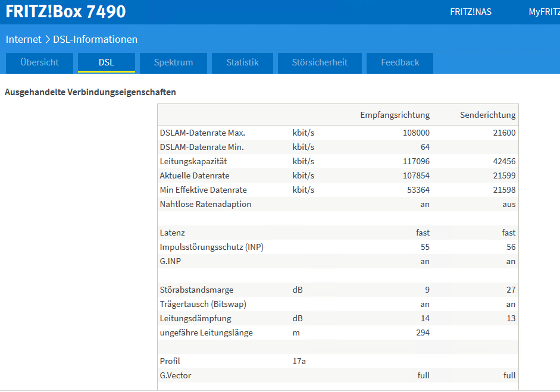Click value 13 for Leitungsdämpfung

coord(511,318)
